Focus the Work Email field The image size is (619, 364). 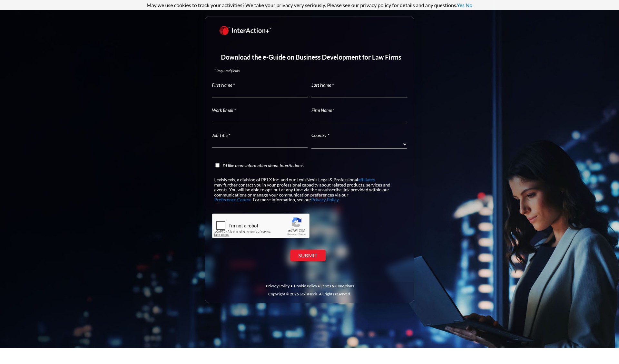click(260, 119)
